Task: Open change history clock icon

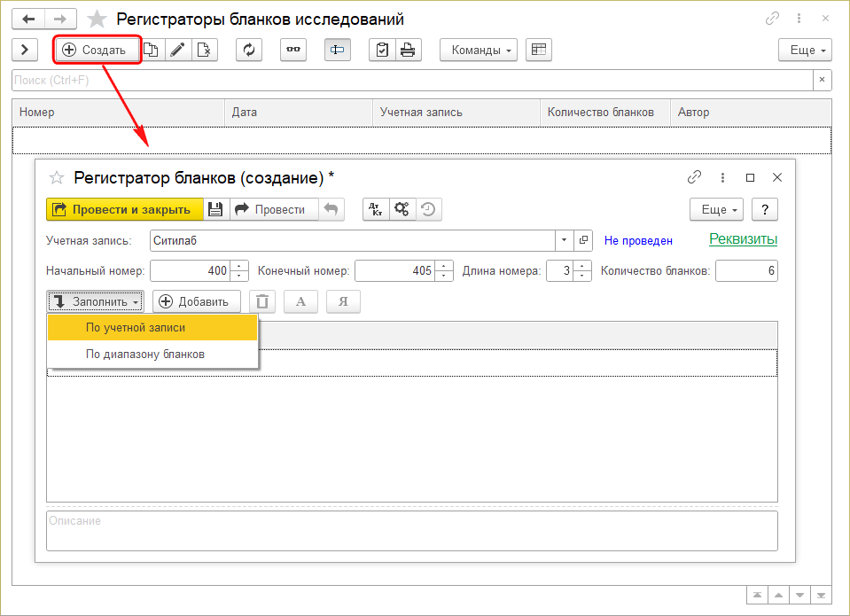Action: point(428,209)
